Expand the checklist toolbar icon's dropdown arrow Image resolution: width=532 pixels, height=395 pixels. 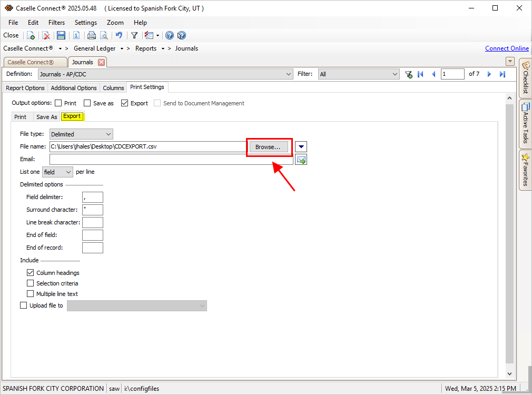click(x=157, y=35)
